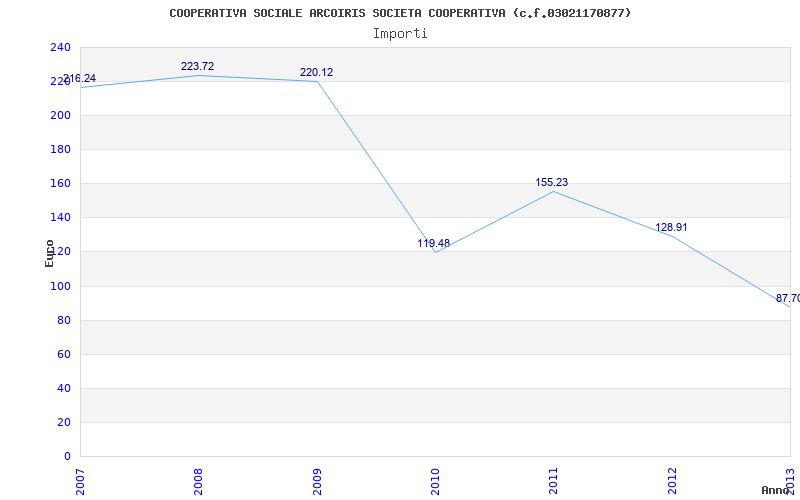Click the 180 y-axis tick label
The image size is (800, 500).
60,149
